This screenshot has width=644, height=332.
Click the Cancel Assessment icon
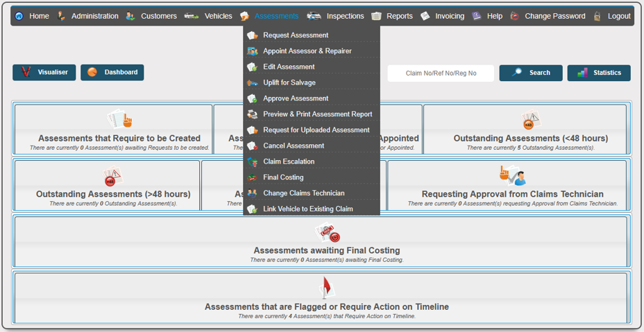click(252, 146)
